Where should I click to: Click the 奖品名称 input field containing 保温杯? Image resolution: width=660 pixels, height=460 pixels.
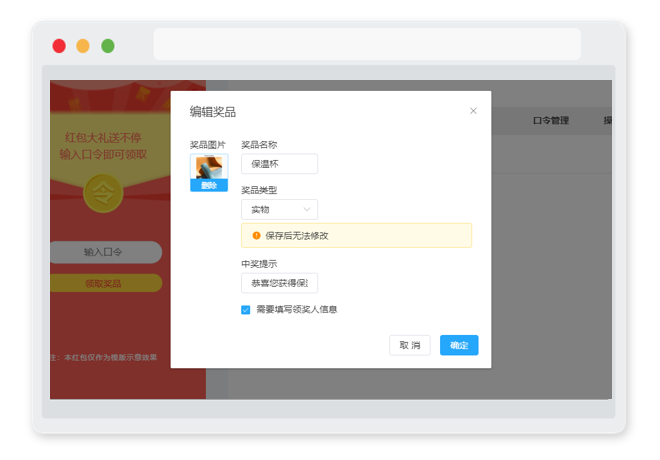coord(279,164)
